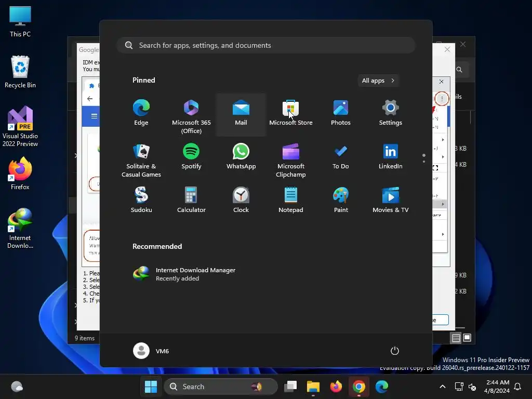Expand hidden system tray icons
The height and width of the screenshot is (399, 532).
click(443, 387)
